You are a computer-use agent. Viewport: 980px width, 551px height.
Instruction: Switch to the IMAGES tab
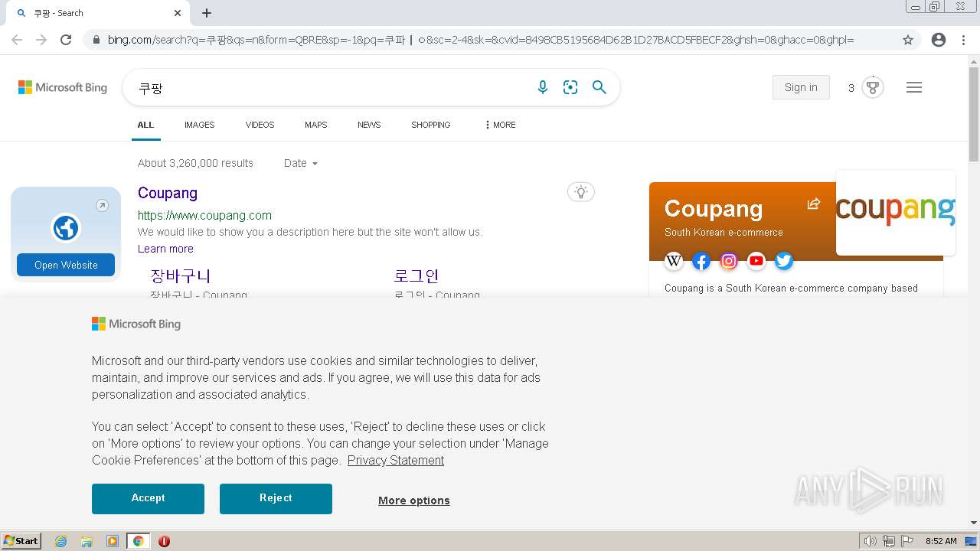pos(199,125)
